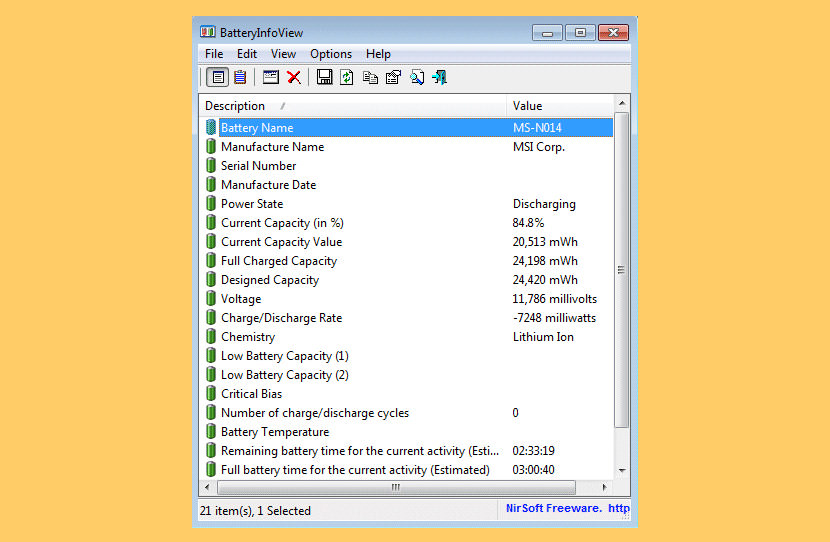
Task: Open the Properties toolbar icon
Action: tap(393, 77)
